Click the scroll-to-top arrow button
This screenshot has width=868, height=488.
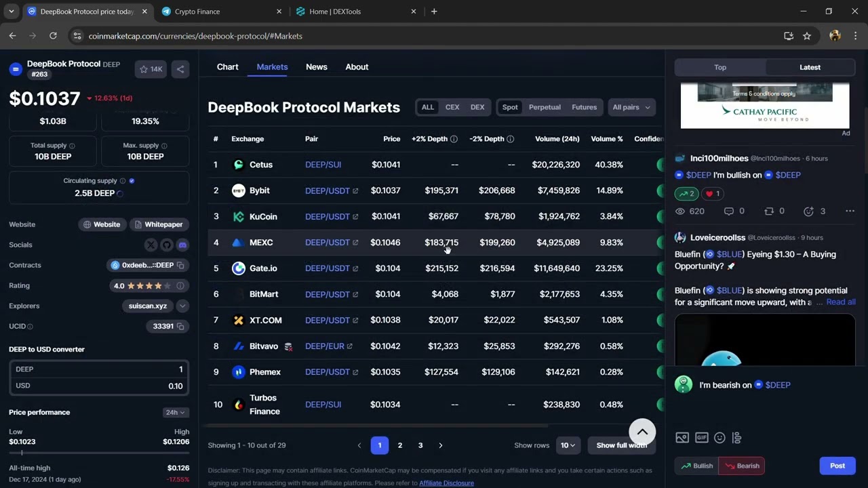[642, 432]
